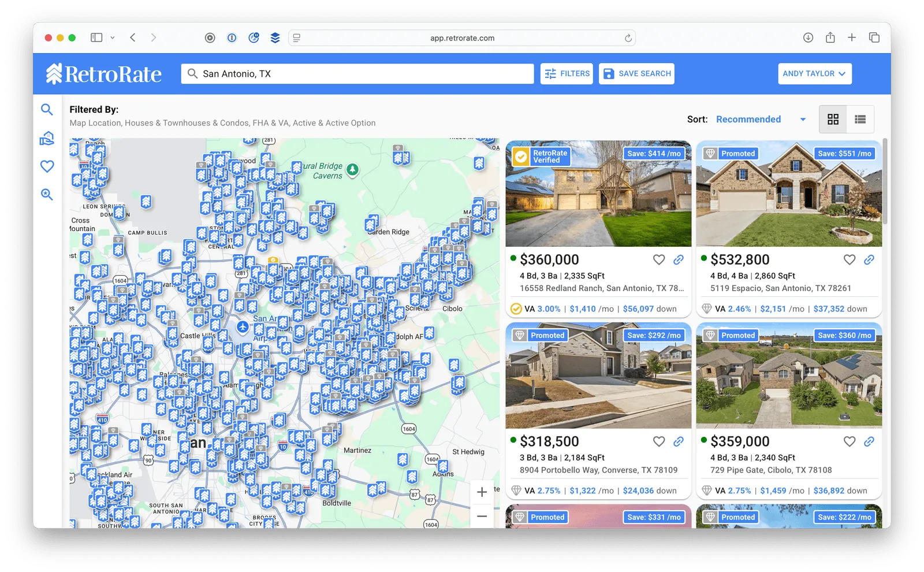The width and height of the screenshot is (924, 572).
Task: Click the VA 3.00% rate text
Action: tap(542, 309)
